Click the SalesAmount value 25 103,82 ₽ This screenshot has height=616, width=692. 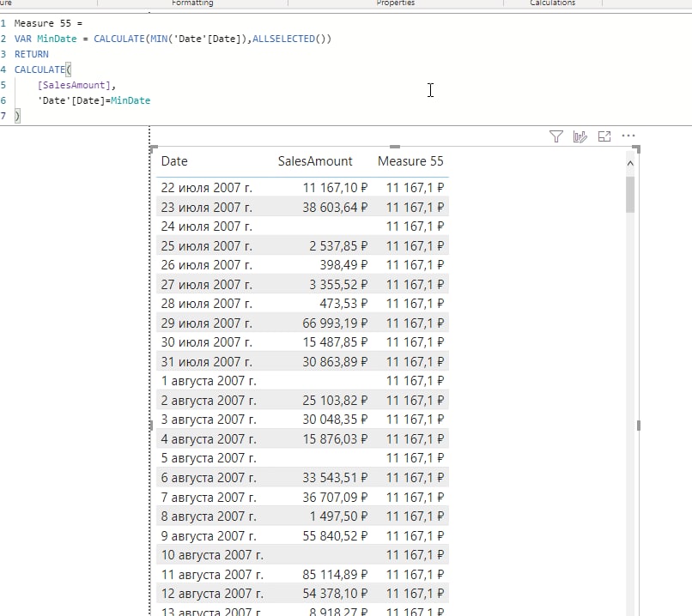click(335, 401)
